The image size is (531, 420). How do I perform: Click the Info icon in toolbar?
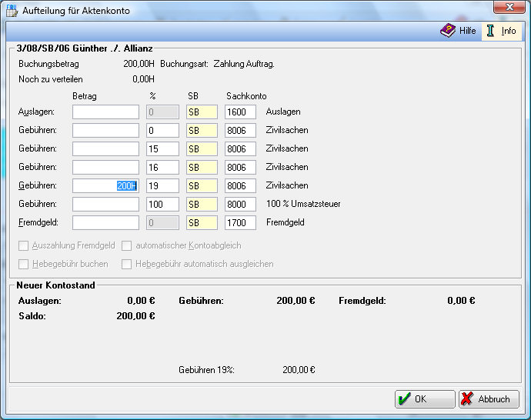[x=490, y=31]
